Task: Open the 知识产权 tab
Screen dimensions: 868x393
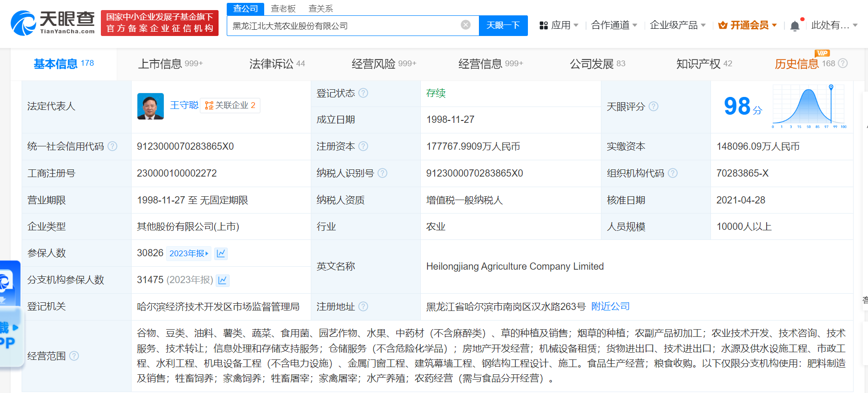Action: (704, 63)
